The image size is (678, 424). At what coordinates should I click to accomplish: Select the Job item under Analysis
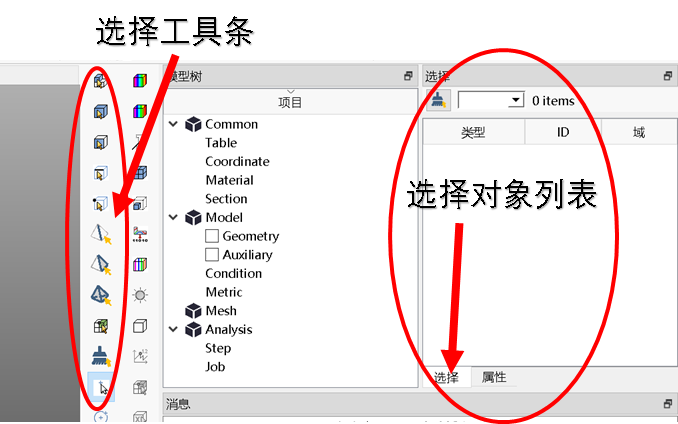215,367
